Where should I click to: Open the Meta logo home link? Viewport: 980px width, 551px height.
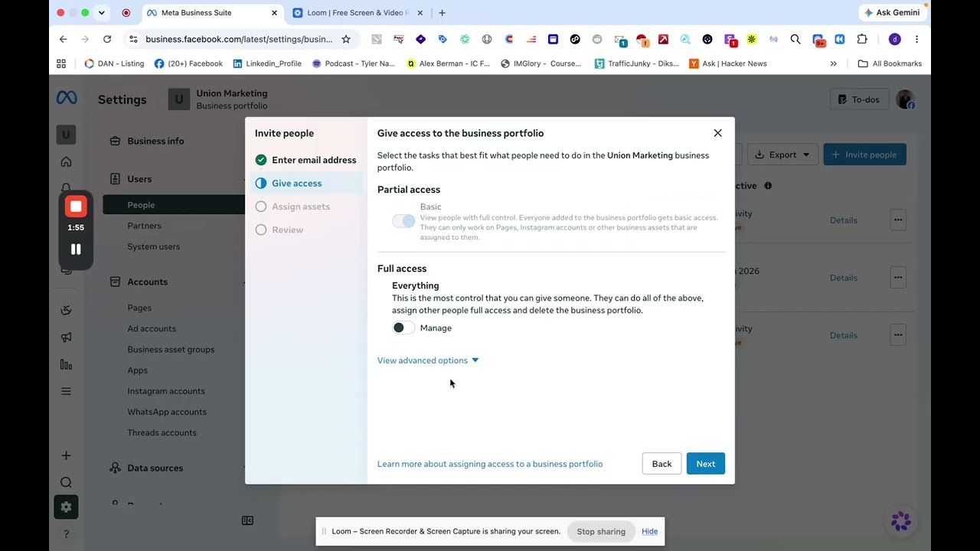pyautogui.click(x=67, y=98)
